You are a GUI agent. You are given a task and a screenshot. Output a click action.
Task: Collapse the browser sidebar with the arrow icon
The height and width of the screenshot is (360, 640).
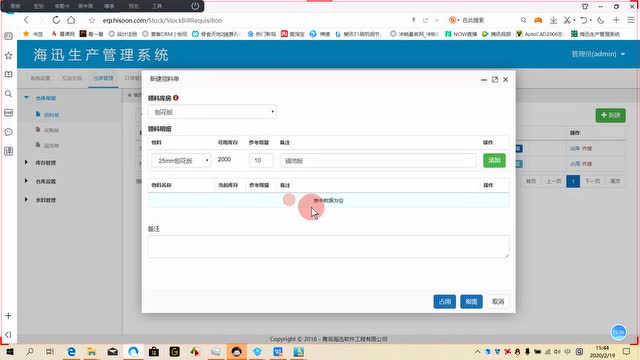click(9, 335)
